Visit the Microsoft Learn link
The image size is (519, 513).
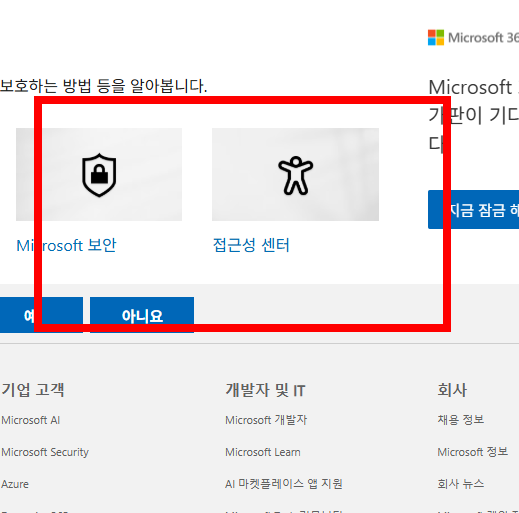263,452
